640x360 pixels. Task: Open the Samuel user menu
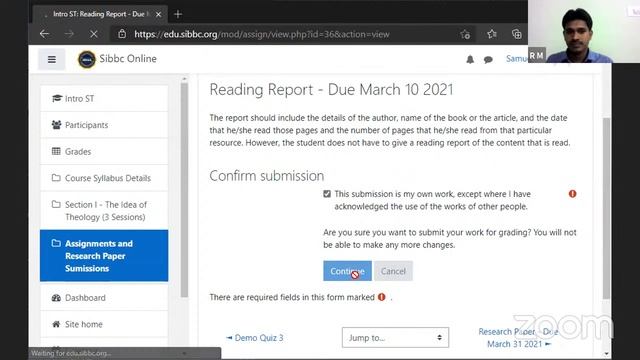coord(517,58)
